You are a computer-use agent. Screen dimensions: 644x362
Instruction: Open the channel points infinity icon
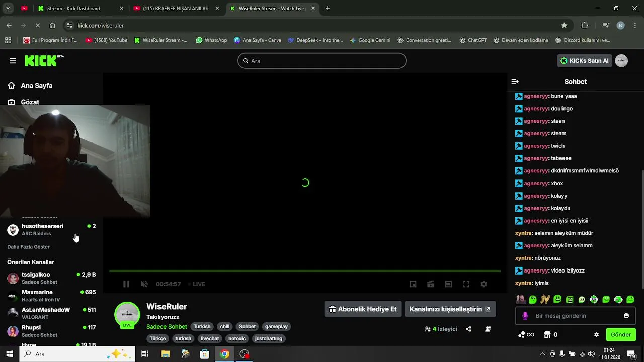point(526,335)
